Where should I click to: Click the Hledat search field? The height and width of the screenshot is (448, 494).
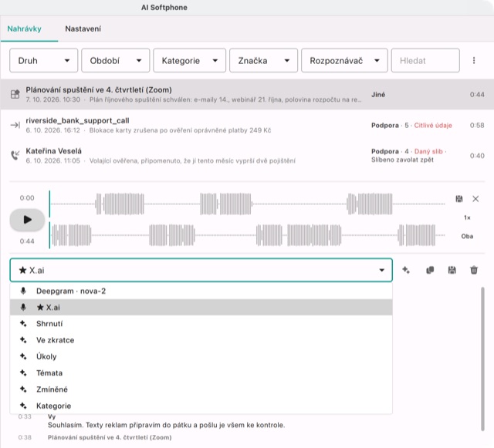click(425, 60)
